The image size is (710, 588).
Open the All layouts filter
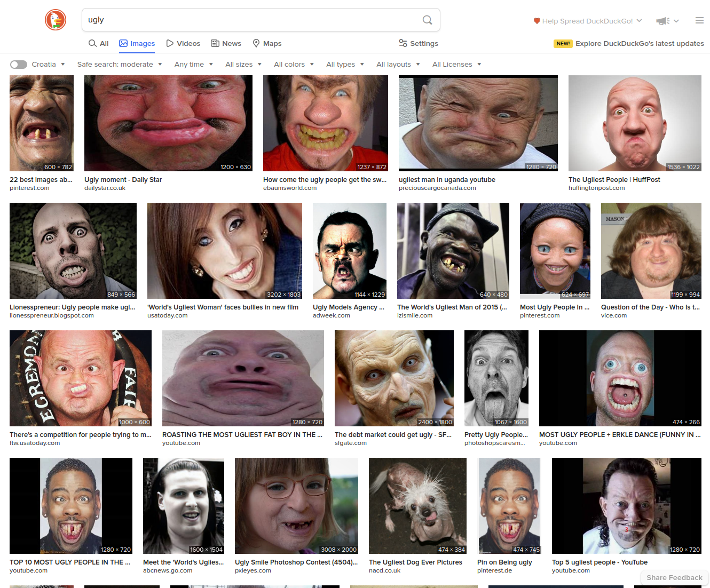coord(398,65)
